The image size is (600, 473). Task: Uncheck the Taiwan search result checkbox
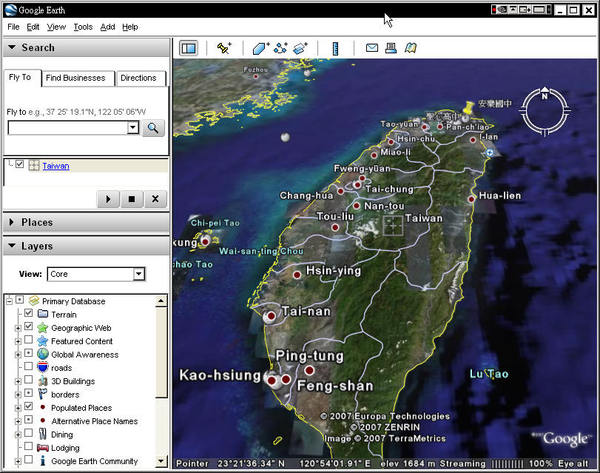coord(20,164)
